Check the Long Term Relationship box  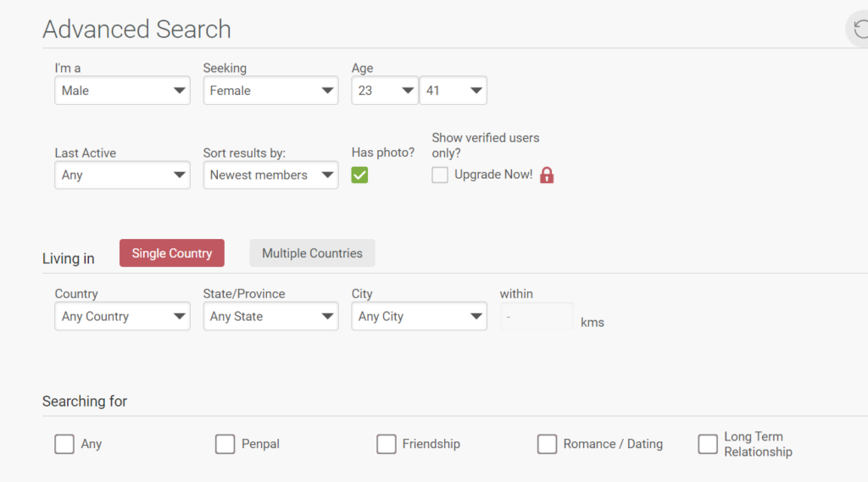point(708,444)
